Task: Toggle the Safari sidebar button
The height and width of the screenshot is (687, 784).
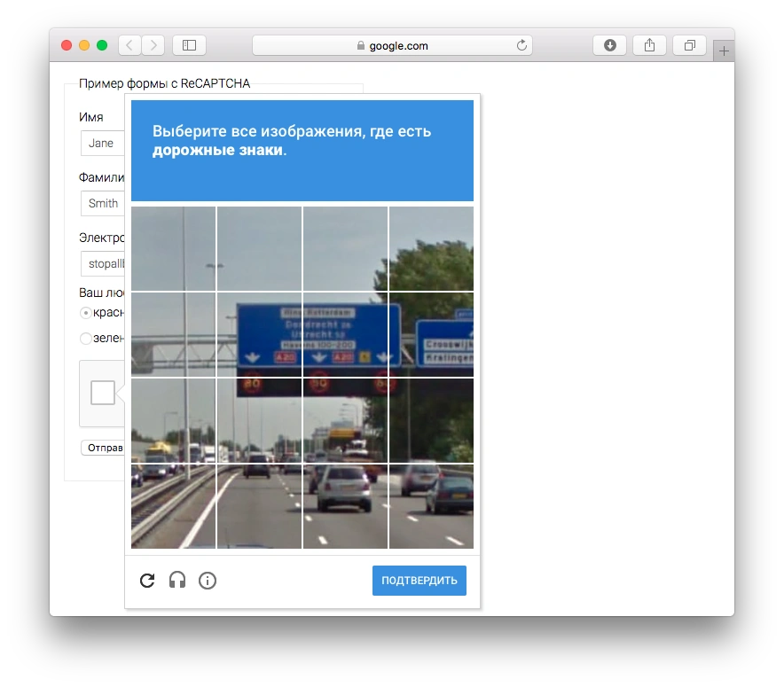Action: tap(189, 45)
